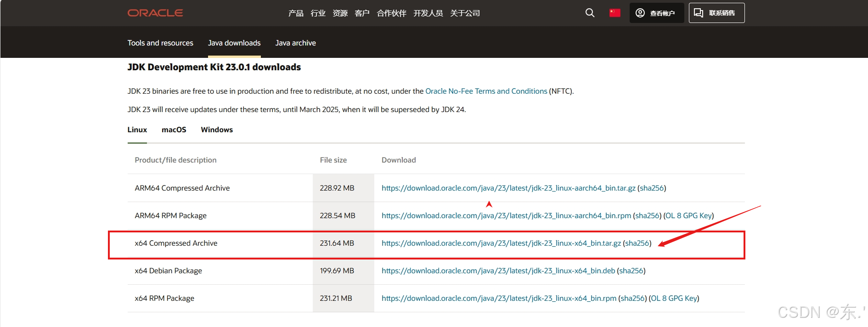The height and width of the screenshot is (327, 868).
Task: Open the Java archive tab
Action: tap(295, 43)
